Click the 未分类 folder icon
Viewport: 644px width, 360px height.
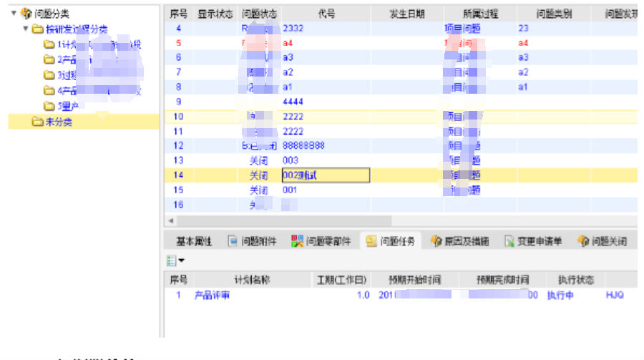click(x=37, y=122)
